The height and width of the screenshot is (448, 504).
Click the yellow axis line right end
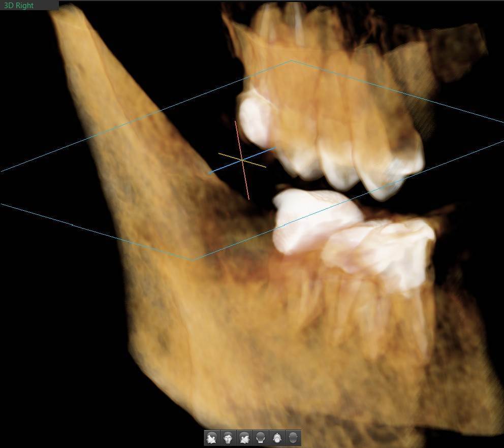coord(265,167)
